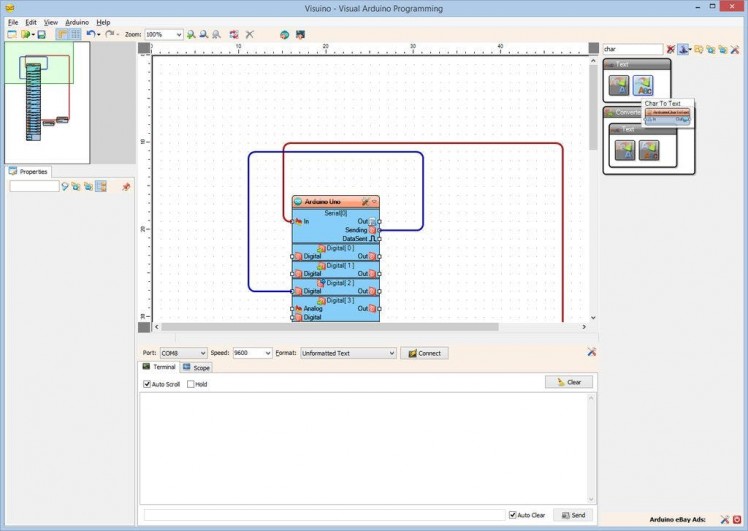
Task: Toggle the Auto Clear checkbox
Action: (x=513, y=515)
